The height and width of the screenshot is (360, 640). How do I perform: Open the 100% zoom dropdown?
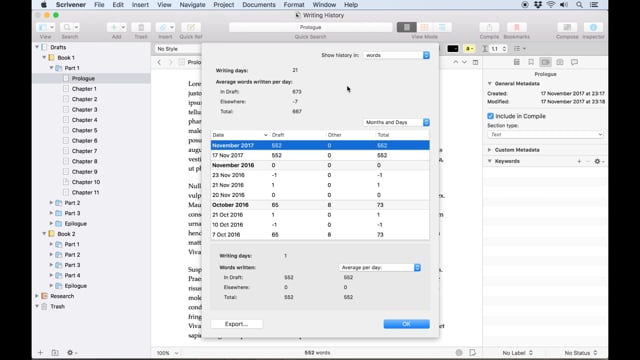(167, 353)
